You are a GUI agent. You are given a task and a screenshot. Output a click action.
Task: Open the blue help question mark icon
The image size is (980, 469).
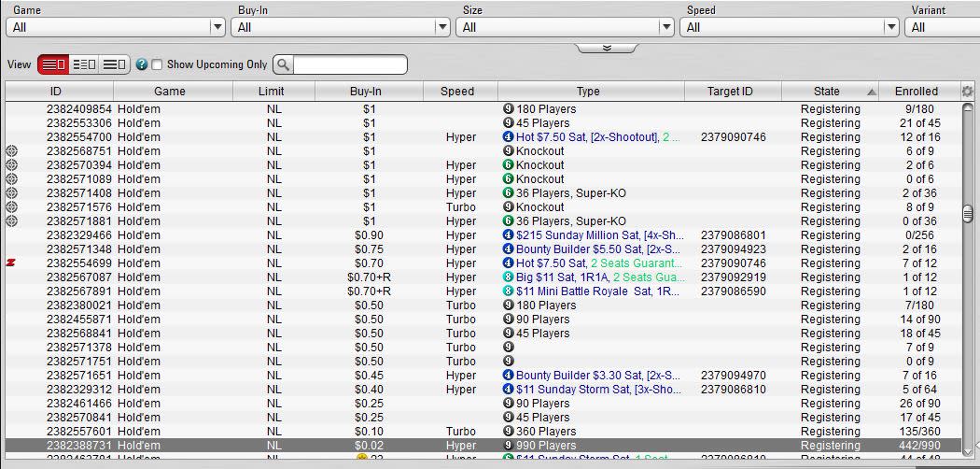coord(141,64)
